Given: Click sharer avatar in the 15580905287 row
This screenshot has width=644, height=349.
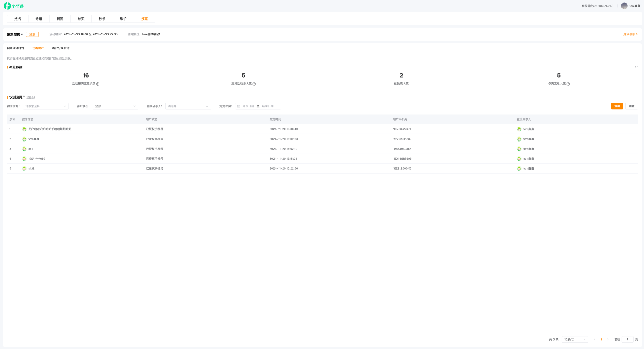Looking at the screenshot, I should point(519,139).
